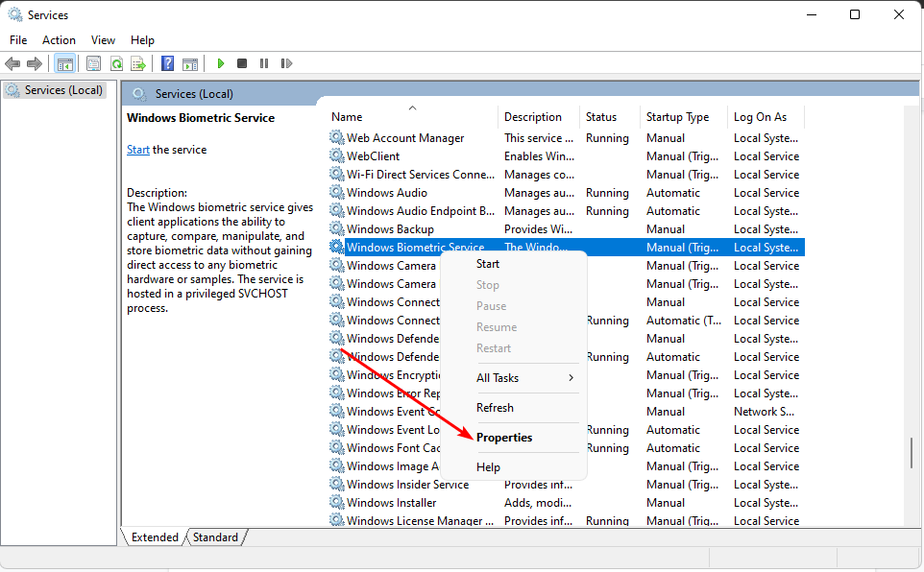Sort by the Description column header
Viewport: 924px width, 572px height.
539,117
